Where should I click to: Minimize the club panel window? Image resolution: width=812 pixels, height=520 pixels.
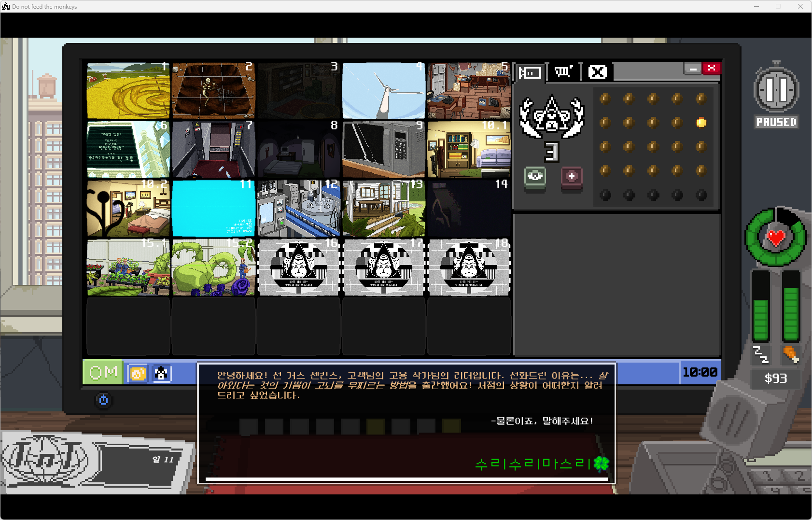click(693, 69)
